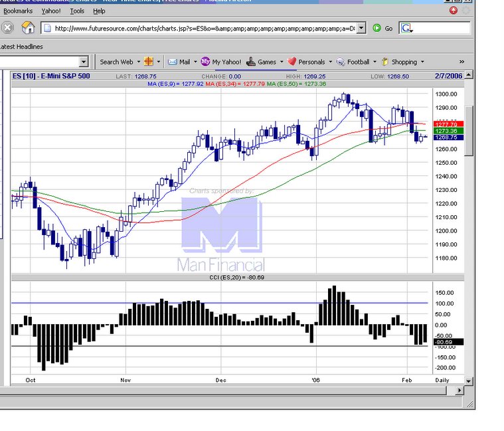Show more toolbar items chevron

click(x=462, y=62)
